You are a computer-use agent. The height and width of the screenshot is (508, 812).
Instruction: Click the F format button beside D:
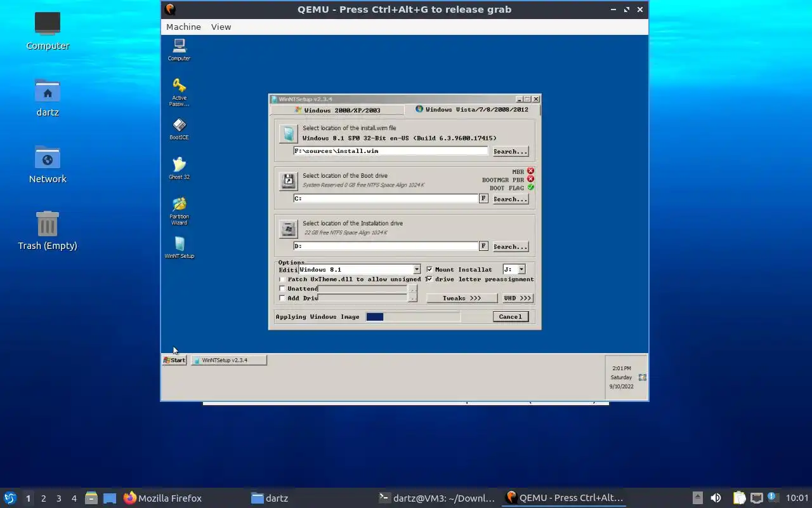(483, 246)
